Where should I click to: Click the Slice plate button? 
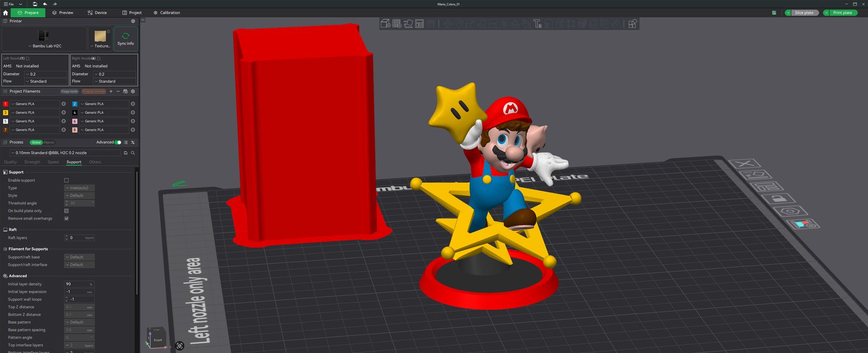click(x=804, y=12)
